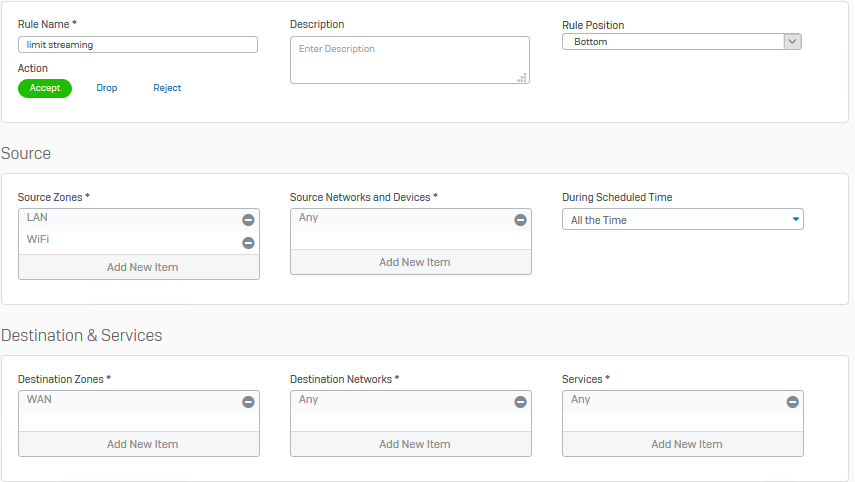Click the Description text area

click(x=410, y=60)
